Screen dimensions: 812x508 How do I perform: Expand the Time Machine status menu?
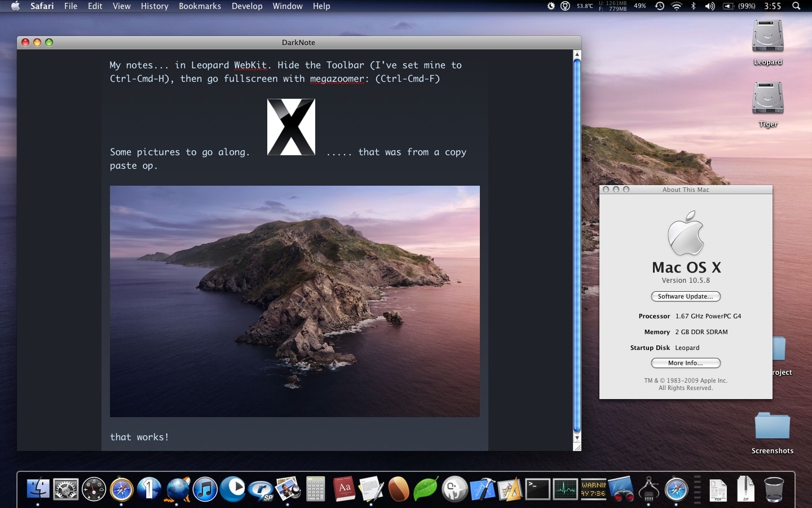pyautogui.click(x=659, y=6)
